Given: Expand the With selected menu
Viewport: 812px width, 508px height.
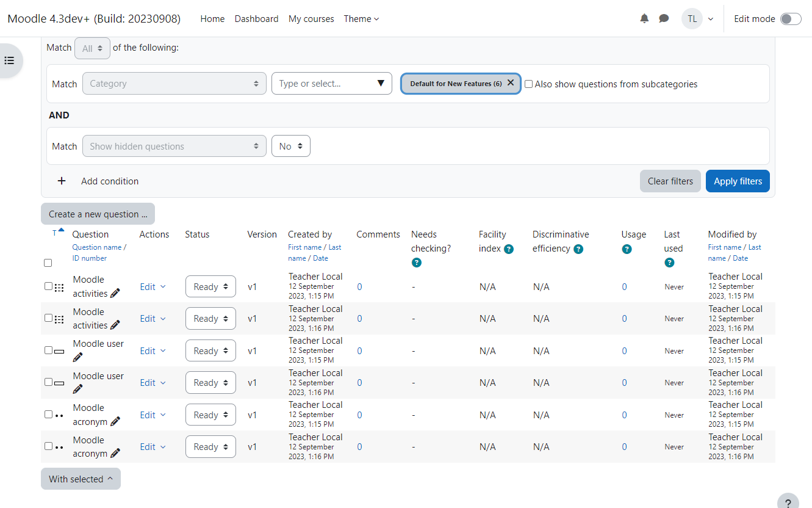Looking at the screenshot, I should 81,479.
